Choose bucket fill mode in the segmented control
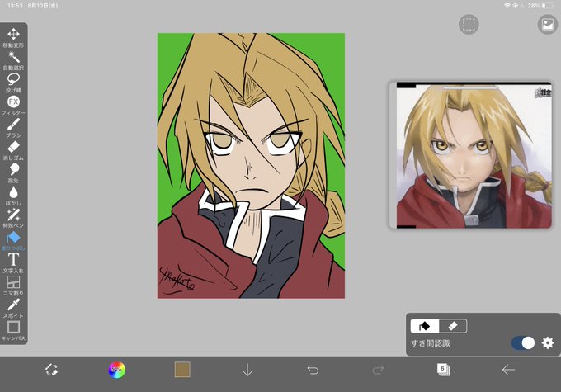This screenshot has height=392, width=561. click(x=425, y=326)
